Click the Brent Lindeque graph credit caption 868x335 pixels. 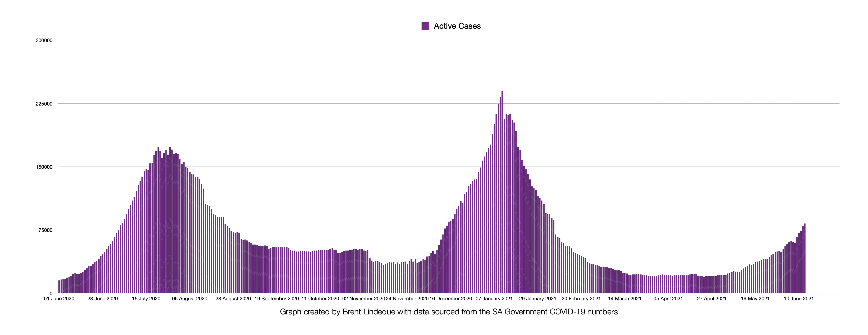(x=449, y=312)
